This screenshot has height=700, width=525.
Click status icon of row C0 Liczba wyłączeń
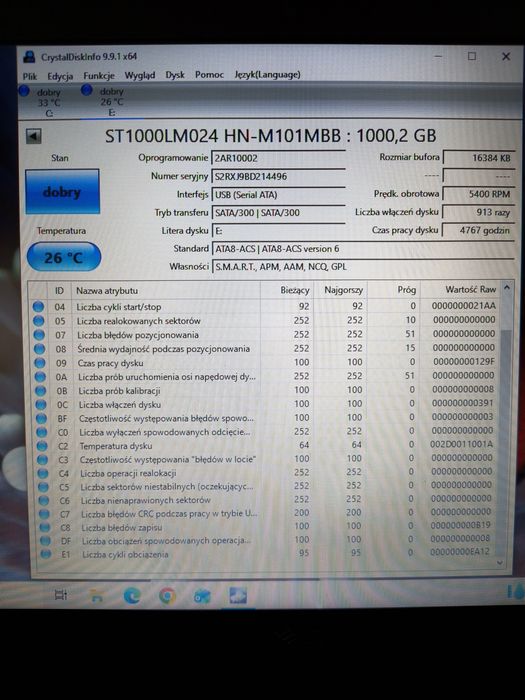pyautogui.click(x=42, y=432)
